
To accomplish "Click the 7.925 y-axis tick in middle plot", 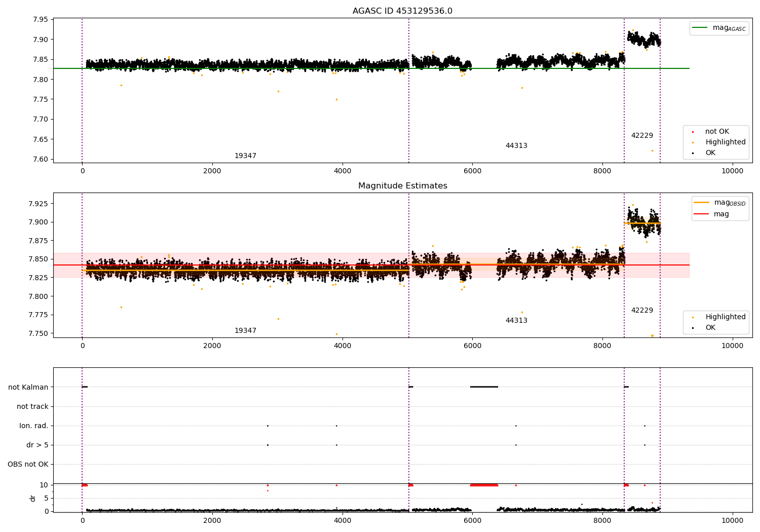I will [x=39, y=204].
